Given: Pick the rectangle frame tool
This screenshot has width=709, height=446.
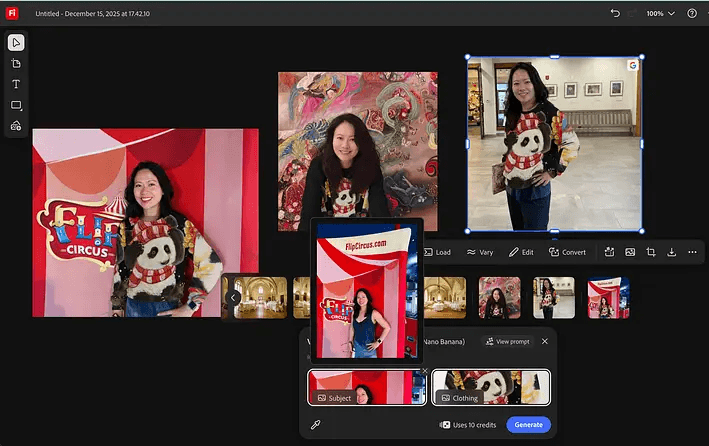Looking at the screenshot, I should 16,105.
